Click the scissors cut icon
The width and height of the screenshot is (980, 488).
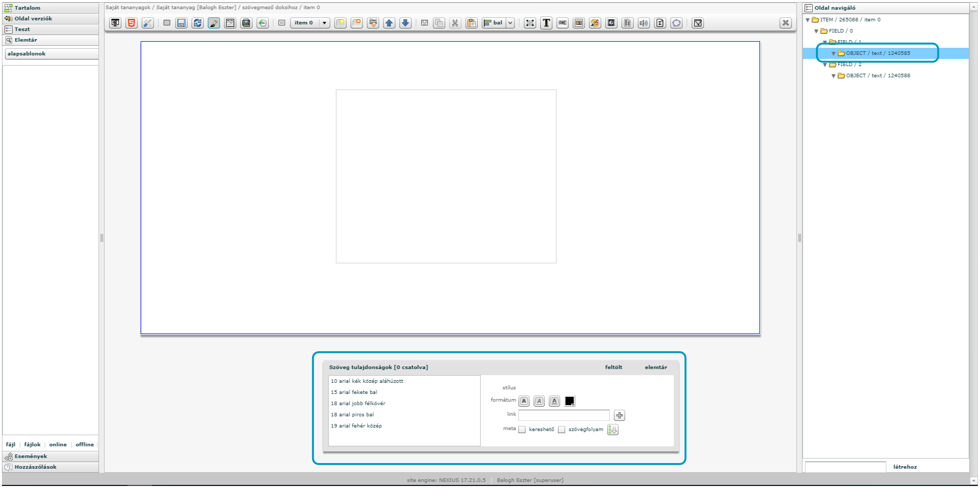click(455, 23)
